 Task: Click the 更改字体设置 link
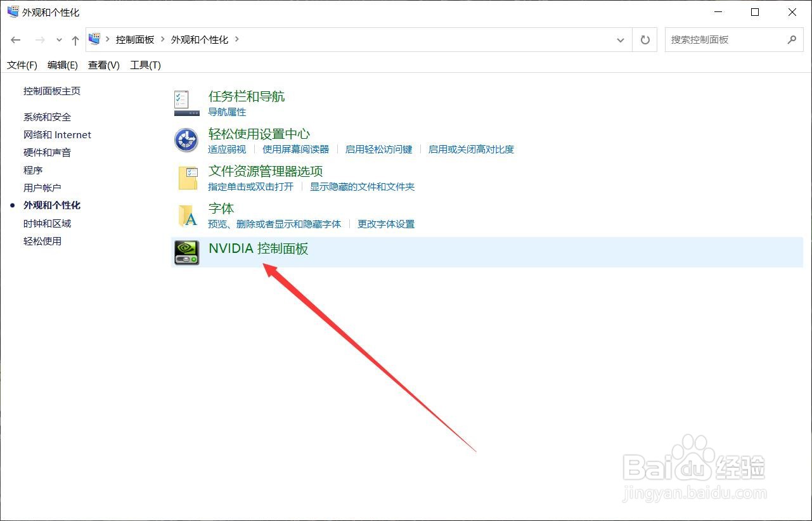click(385, 224)
